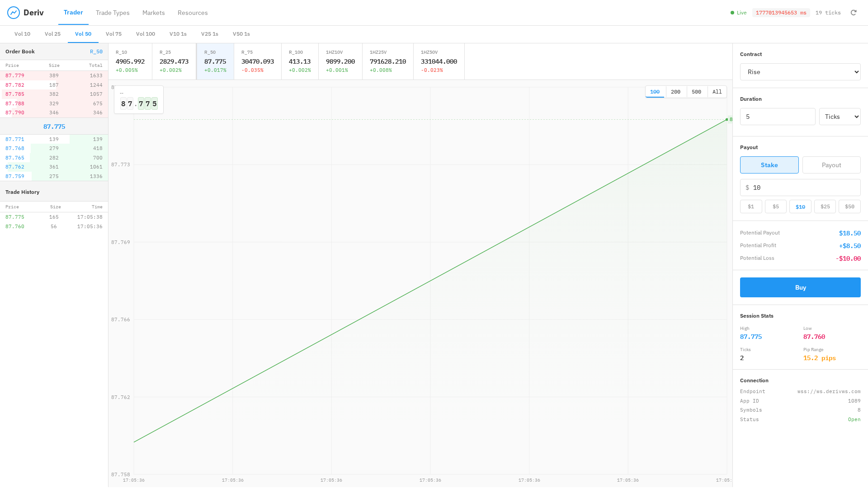The height and width of the screenshot is (488, 868).
Task: Set chart range to 200 ticks
Action: [676, 92]
